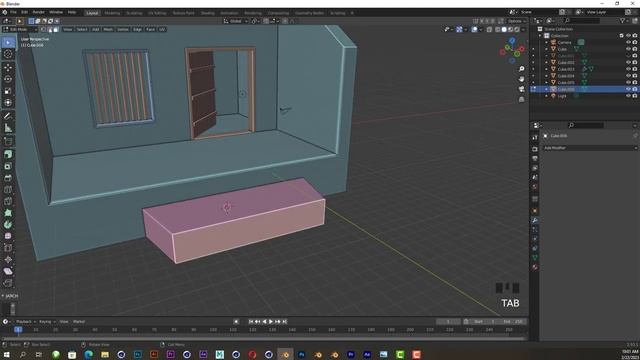Hide the Light object eye icon
Image resolution: width=640 pixels, height=360 pixels.
[628, 96]
